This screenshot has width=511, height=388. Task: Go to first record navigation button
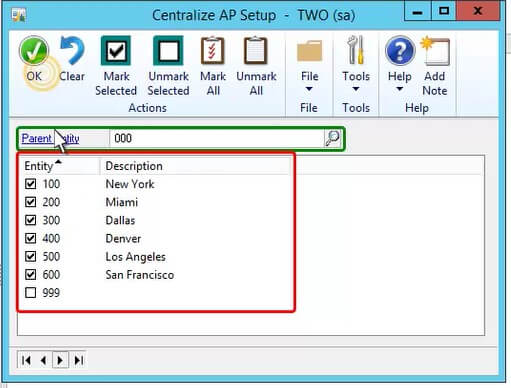[x=26, y=360]
